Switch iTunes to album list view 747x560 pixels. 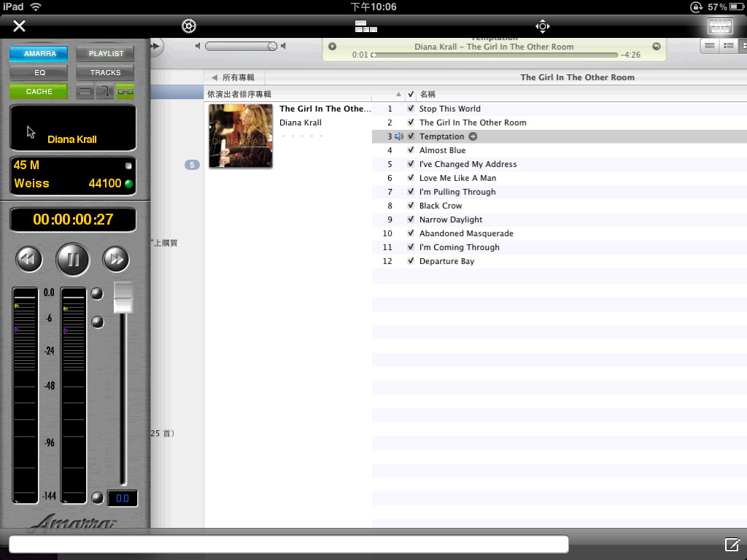(x=729, y=46)
